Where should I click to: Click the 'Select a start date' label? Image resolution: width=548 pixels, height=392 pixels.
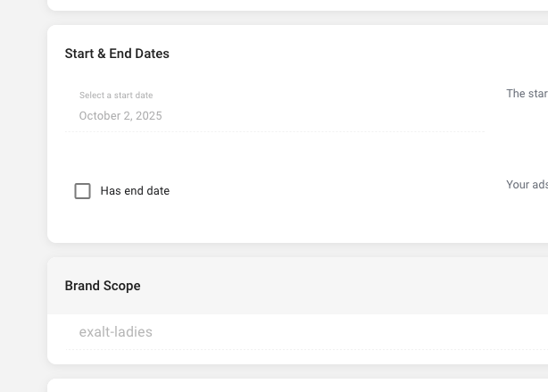coord(116,96)
